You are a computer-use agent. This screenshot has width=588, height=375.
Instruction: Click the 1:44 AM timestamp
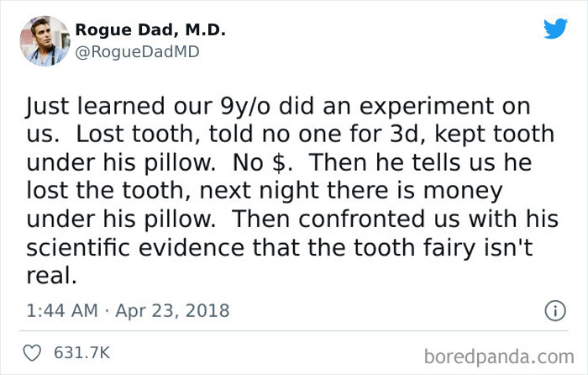pyautogui.click(x=60, y=310)
